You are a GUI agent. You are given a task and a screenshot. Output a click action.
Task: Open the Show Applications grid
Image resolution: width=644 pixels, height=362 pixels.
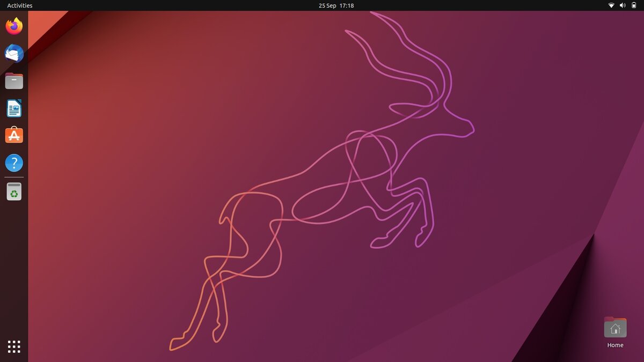[x=13, y=346]
